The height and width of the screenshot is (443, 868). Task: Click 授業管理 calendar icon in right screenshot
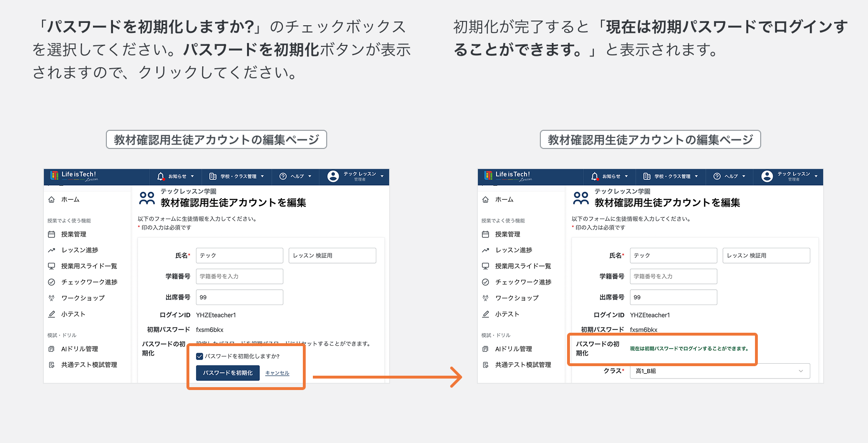click(x=486, y=234)
